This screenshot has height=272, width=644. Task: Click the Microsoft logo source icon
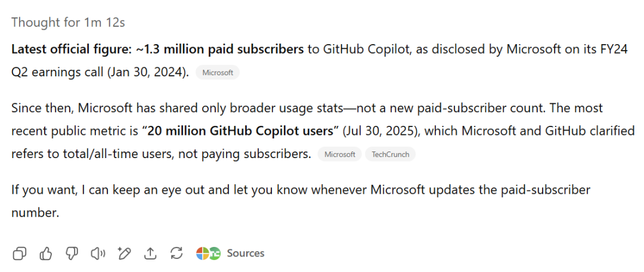click(203, 254)
